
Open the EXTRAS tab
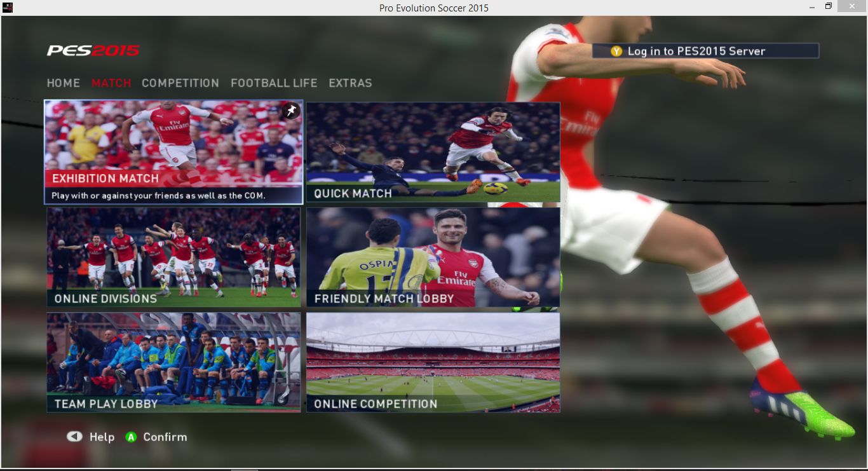tap(350, 83)
